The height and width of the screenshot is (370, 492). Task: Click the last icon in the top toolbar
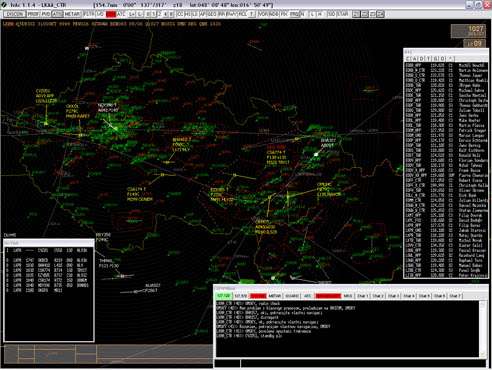click(x=380, y=14)
